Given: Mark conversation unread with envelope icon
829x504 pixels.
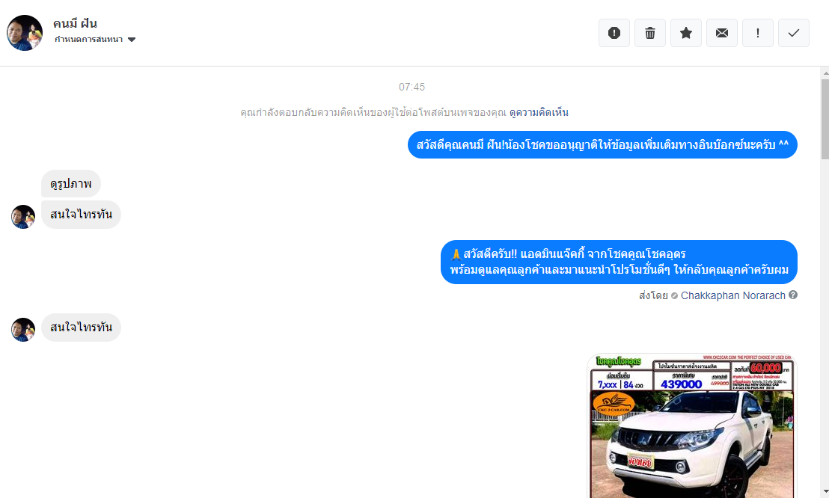Looking at the screenshot, I should tap(722, 33).
